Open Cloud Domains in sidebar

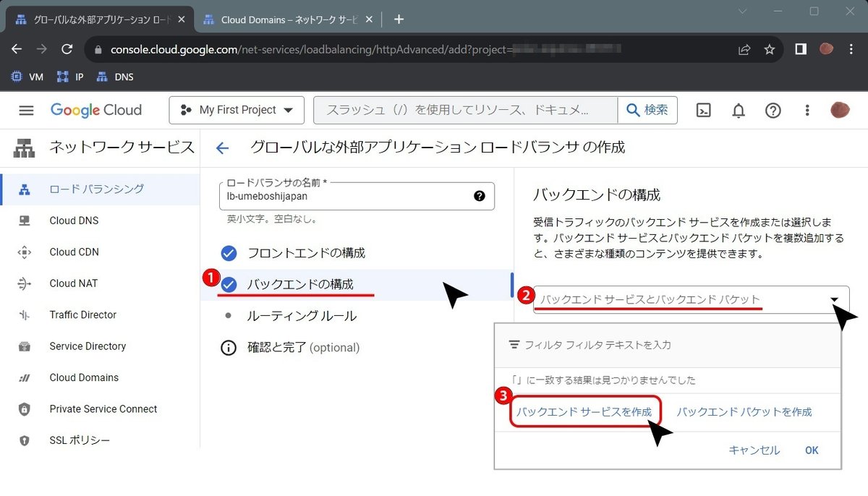point(100,377)
